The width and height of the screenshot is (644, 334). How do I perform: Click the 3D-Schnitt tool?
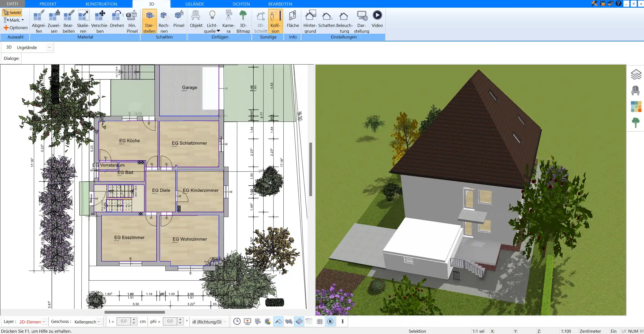click(x=261, y=21)
